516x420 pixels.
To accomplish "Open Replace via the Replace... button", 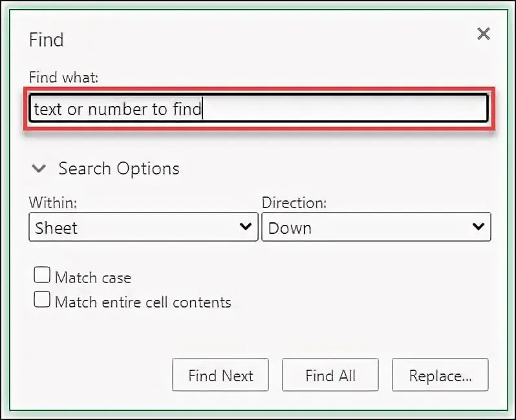I will [x=440, y=375].
